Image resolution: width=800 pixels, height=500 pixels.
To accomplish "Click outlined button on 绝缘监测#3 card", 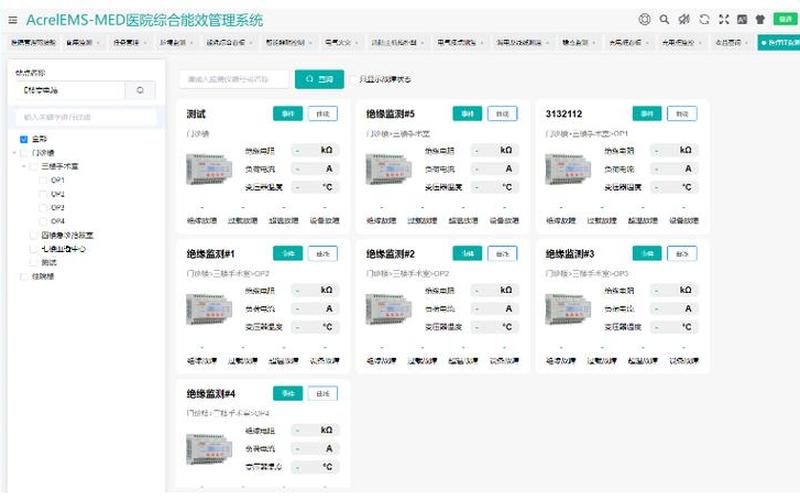I will [x=682, y=253].
